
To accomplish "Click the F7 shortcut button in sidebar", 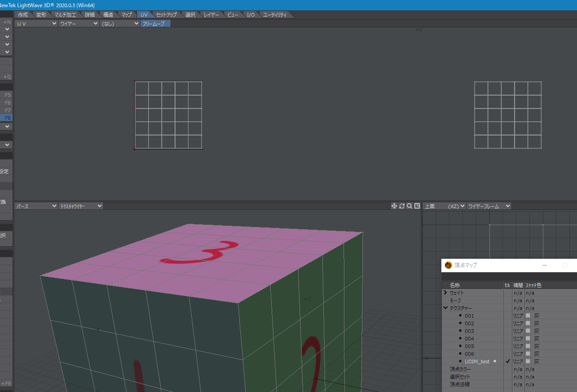I will 6,110.
